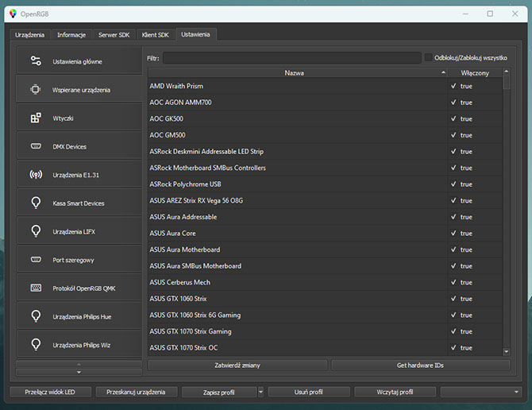Open DMX Devices label in sidebar
The height and width of the screenshot is (410, 532).
pos(70,147)
